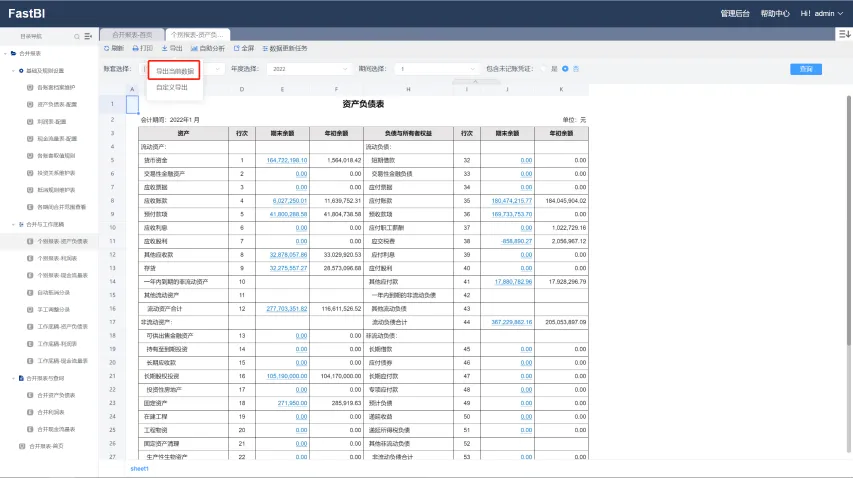Click the icon next to 现金流量表-配置
Image resolution: width=853 pixels, height=478 pixels.
click(x=30, y=139)
